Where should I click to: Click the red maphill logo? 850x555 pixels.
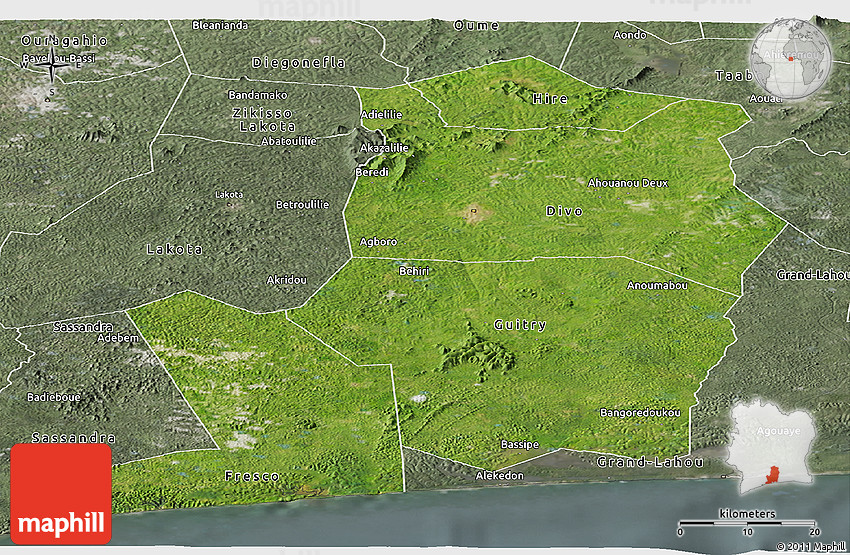61,493
